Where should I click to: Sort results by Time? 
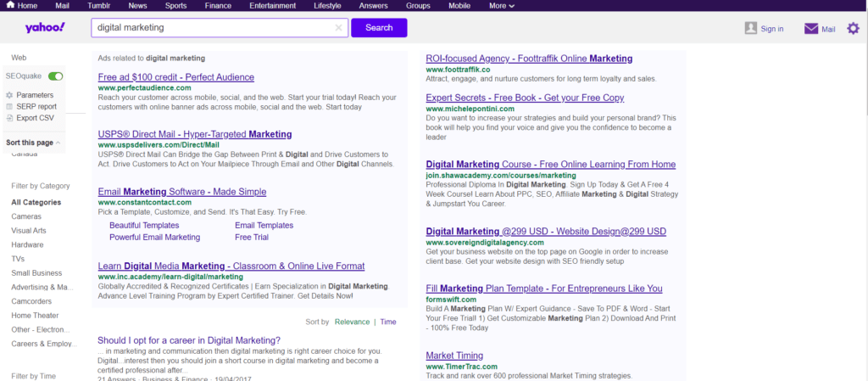click(387, 322)
